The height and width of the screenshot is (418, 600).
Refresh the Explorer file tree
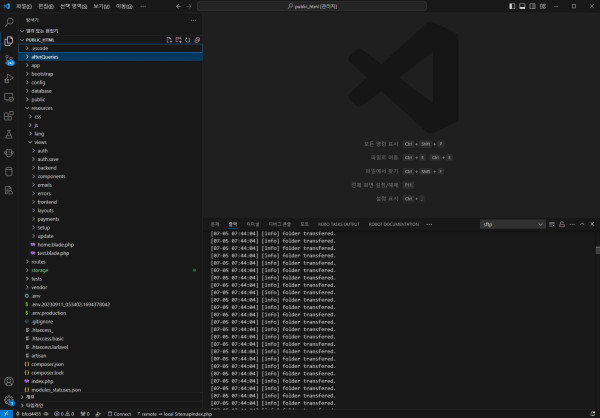[x=188, y=40]
